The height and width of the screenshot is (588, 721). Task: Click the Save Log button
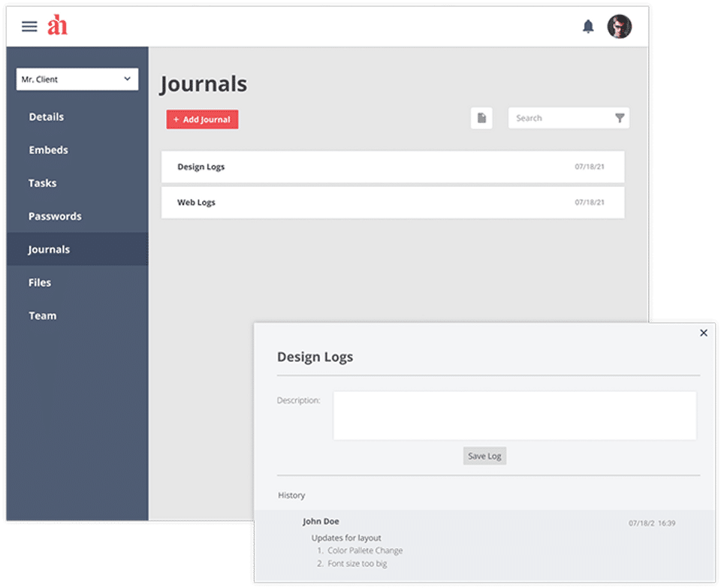(x=484, y=456)
